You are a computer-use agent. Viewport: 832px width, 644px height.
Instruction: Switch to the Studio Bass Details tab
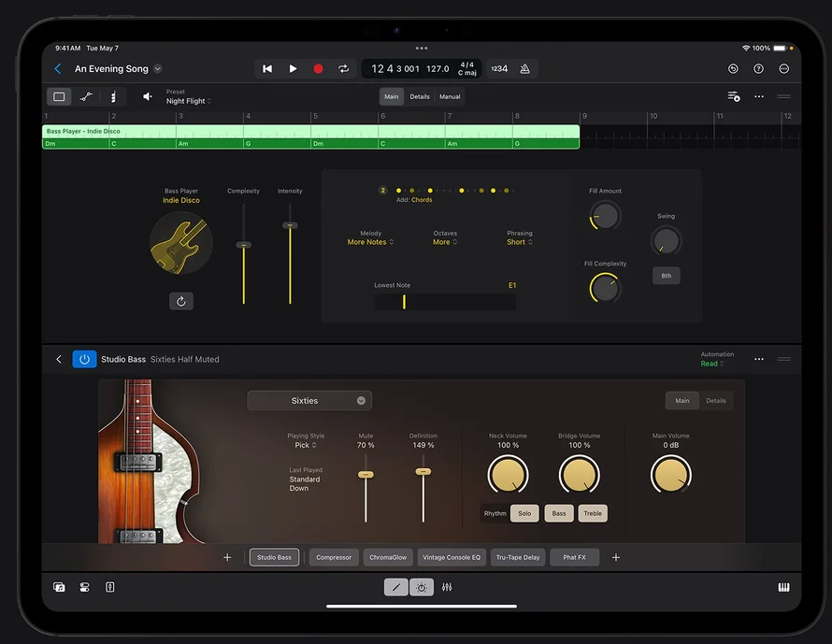point(716,401)
